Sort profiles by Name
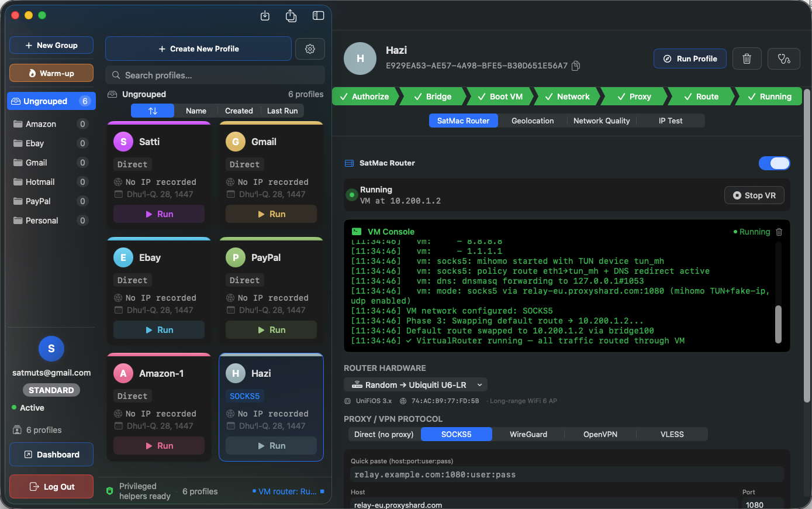The height and width of the screenshot is (509, 812). 196,111
